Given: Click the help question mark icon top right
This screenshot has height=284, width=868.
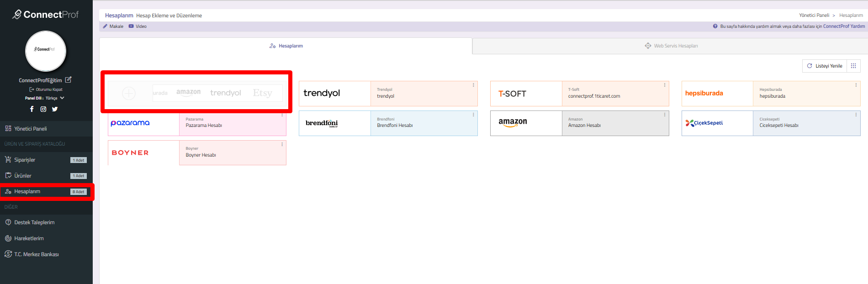Looking at the screenshot, I should click(715, 26).
